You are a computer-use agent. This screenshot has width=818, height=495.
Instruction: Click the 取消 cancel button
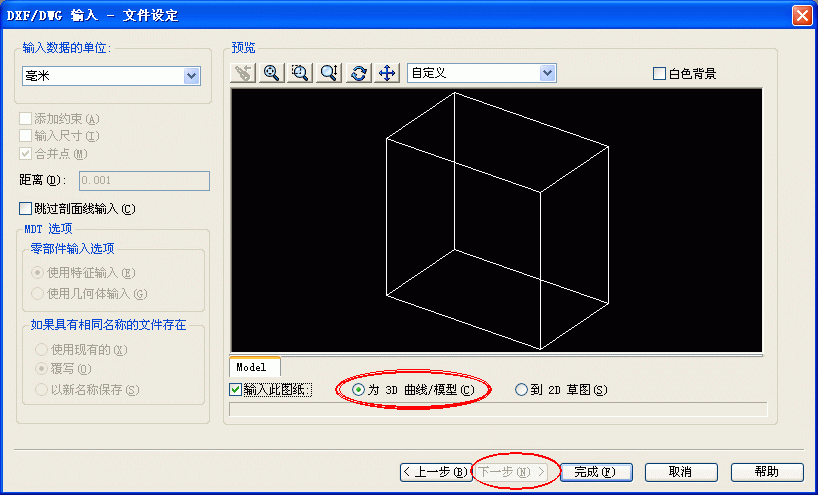[681, 472]
